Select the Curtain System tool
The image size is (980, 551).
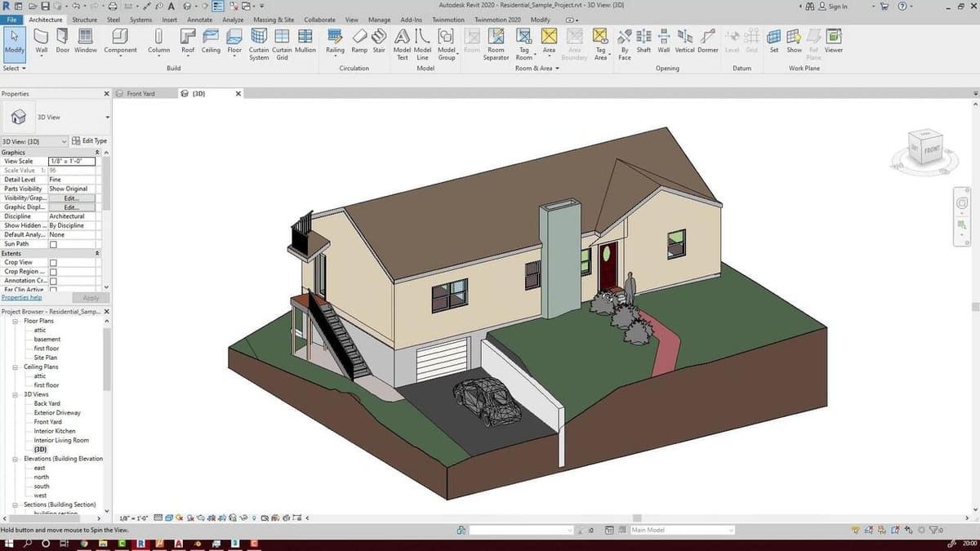point(259,45)
